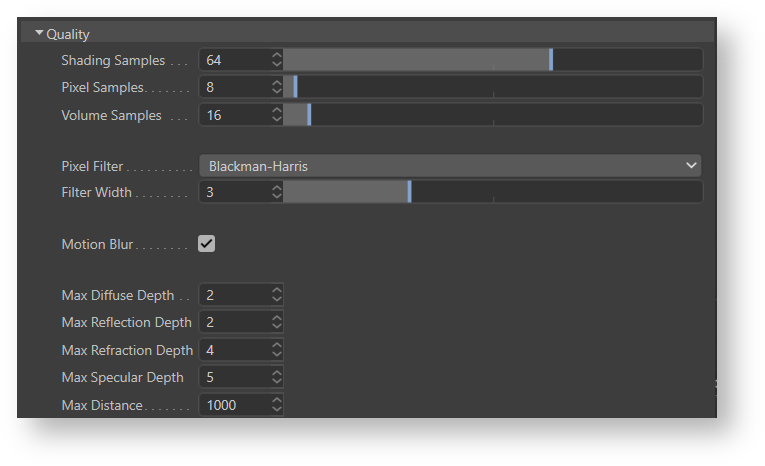Image resolution: width=765 pixels, height=466 pixels.
Task: Click the Max Diffuse Depth field
Action: pyautogui.click(x=235, y=295)
